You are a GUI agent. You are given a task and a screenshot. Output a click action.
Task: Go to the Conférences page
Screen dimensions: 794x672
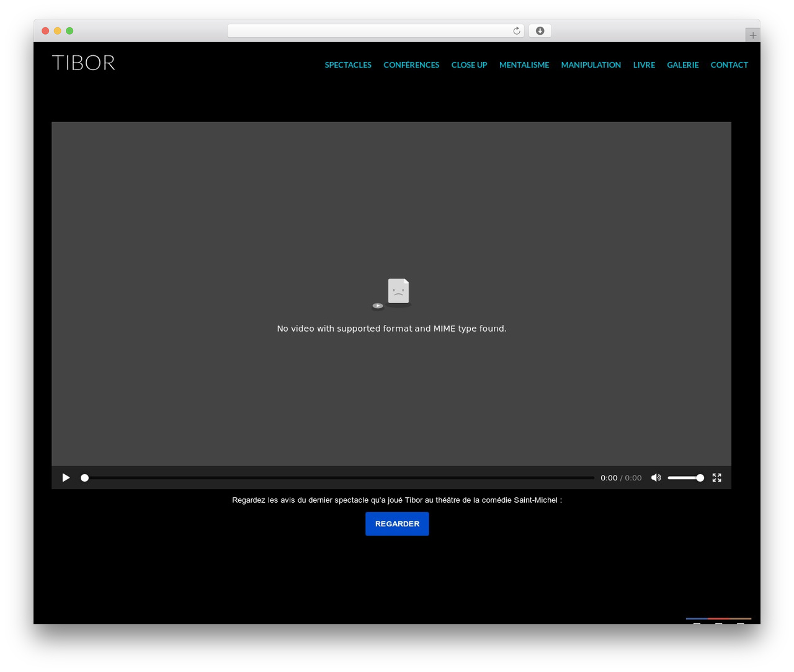(411, 64)
